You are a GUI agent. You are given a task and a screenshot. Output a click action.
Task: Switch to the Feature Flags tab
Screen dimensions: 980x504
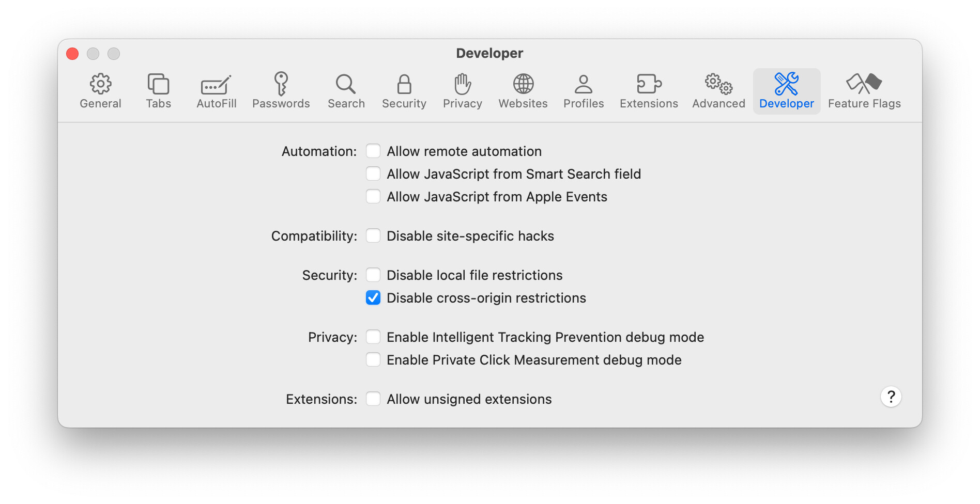(864, 91)
